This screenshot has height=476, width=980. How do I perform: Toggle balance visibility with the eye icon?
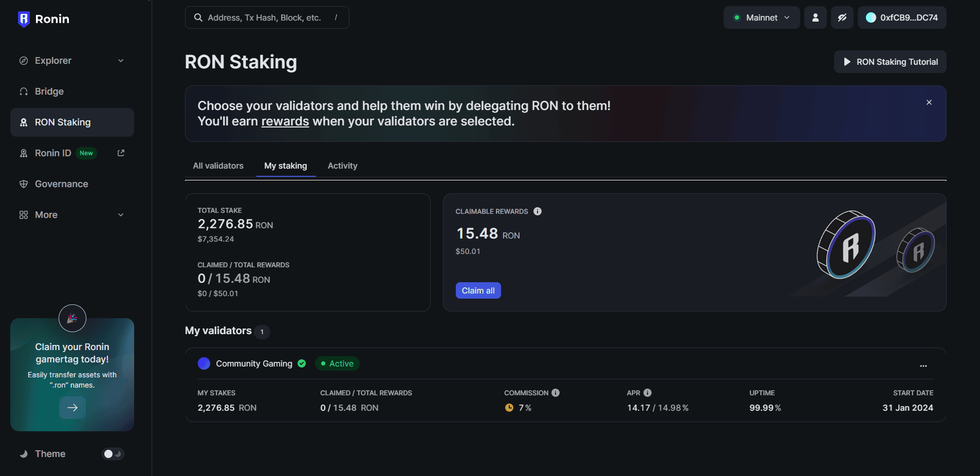click(842, 17)
